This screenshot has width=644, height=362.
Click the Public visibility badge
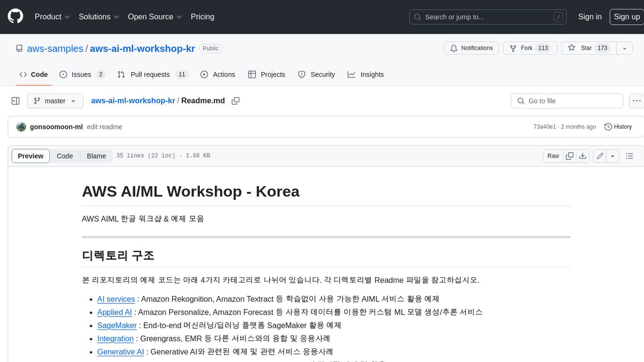click(x=211, y=48)
